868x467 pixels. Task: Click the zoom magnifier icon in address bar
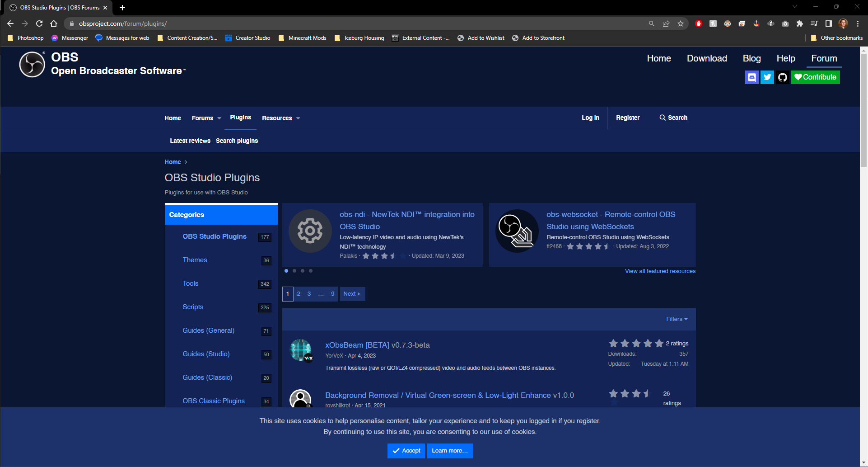coord(651,24)
